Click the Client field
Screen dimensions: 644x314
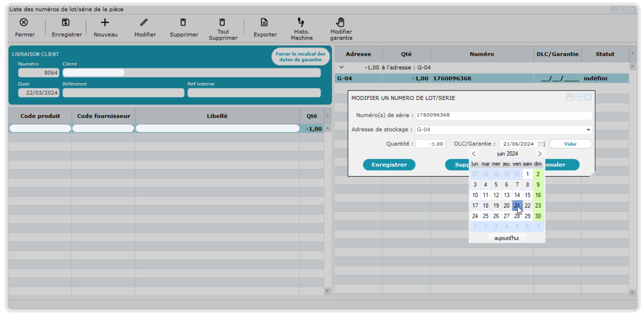[x=191, y=72]
